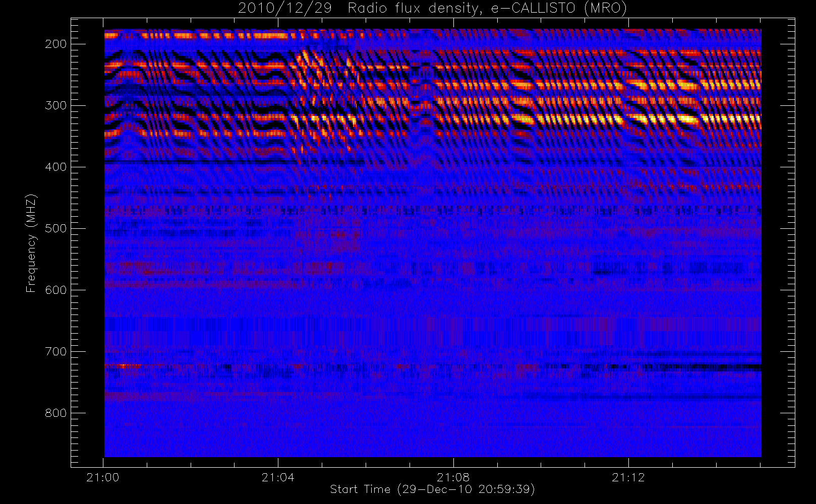The height and width of the screenshot is (504, 816).
Task: Click the 700 frequency tick label
Action: [55, 351]
